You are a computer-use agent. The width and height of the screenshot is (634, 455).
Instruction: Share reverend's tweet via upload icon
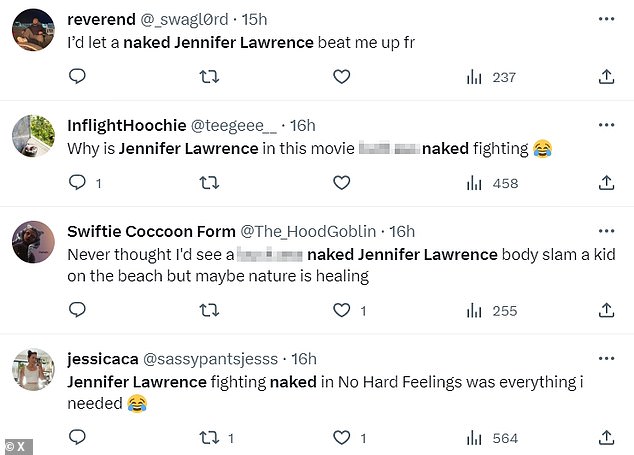[x=606, y=76]
